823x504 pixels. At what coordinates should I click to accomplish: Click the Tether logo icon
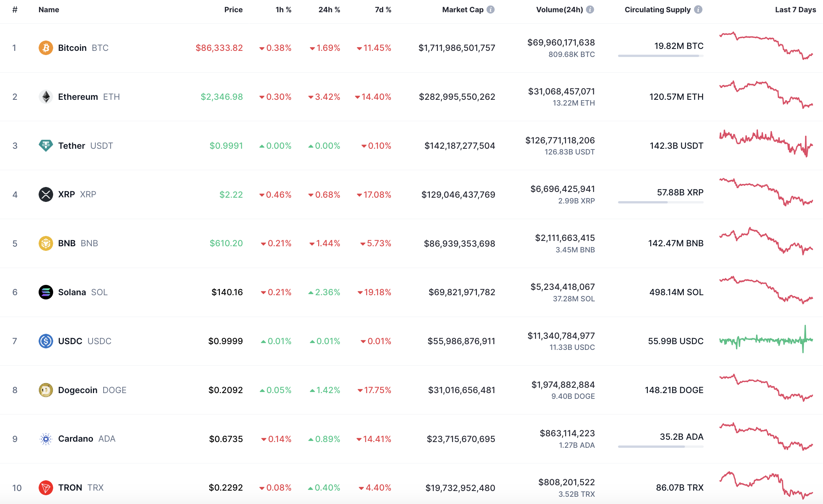pos(46,146)
